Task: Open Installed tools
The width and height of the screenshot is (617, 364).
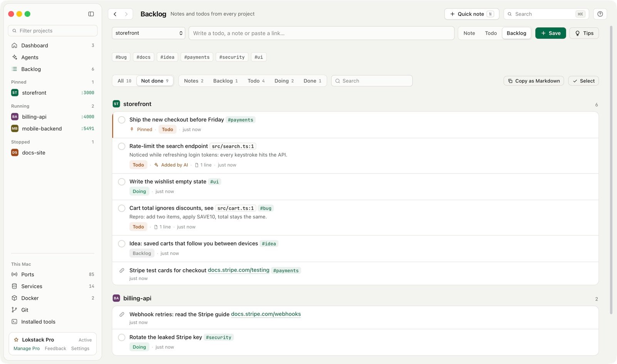Action: [x=52, y=322]
